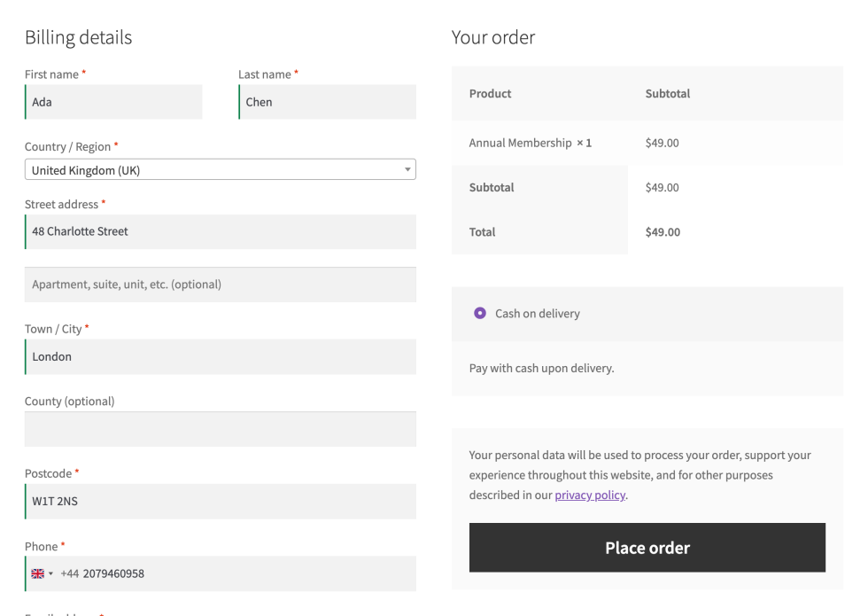Focus the First name field containing Ada
868x616 pixels.
113,102
